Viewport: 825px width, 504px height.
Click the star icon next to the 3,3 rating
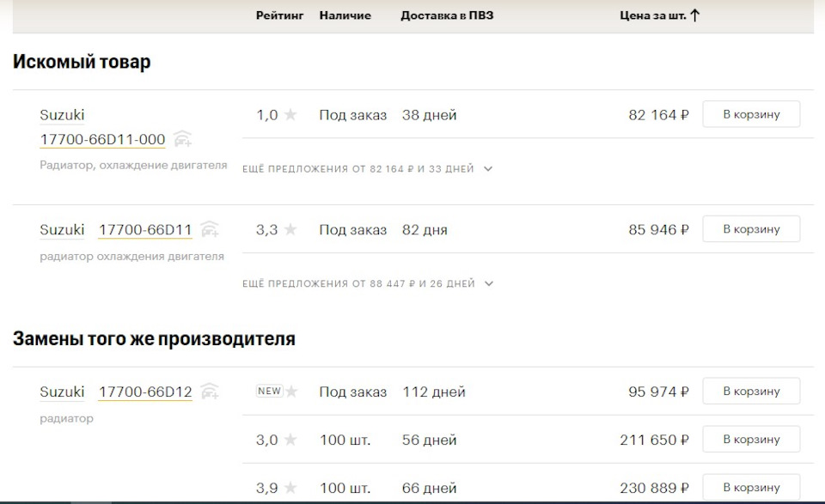[x=289, y=229]
